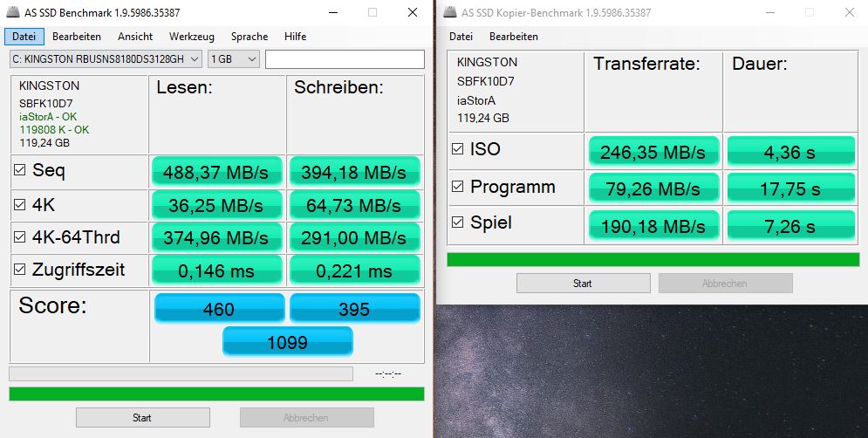Viewport: 868px width, 438px height.
Task: Click the 4K-64Thrd read result 374,96 MB/s
Action: (x=216, y=237)
